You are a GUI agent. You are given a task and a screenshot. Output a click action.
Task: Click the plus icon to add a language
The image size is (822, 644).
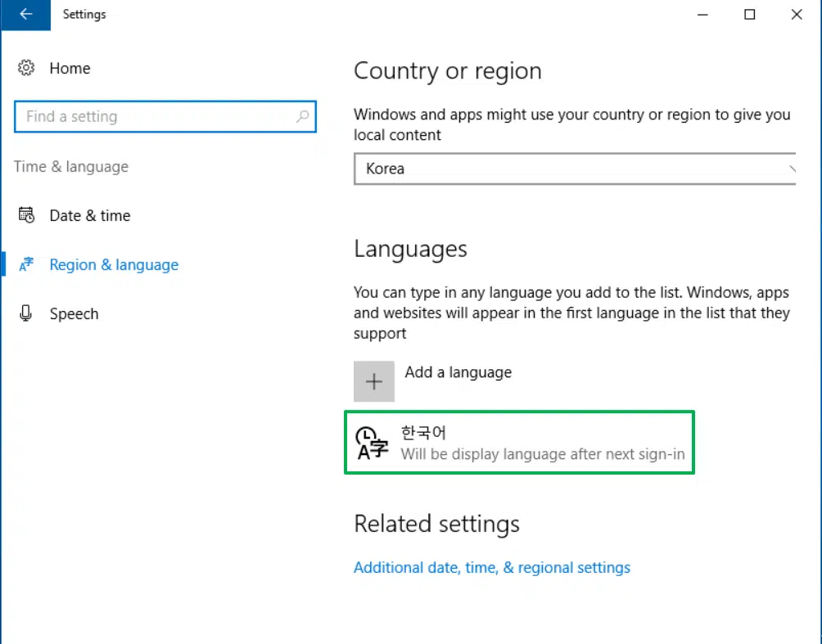tap(374, 381)
